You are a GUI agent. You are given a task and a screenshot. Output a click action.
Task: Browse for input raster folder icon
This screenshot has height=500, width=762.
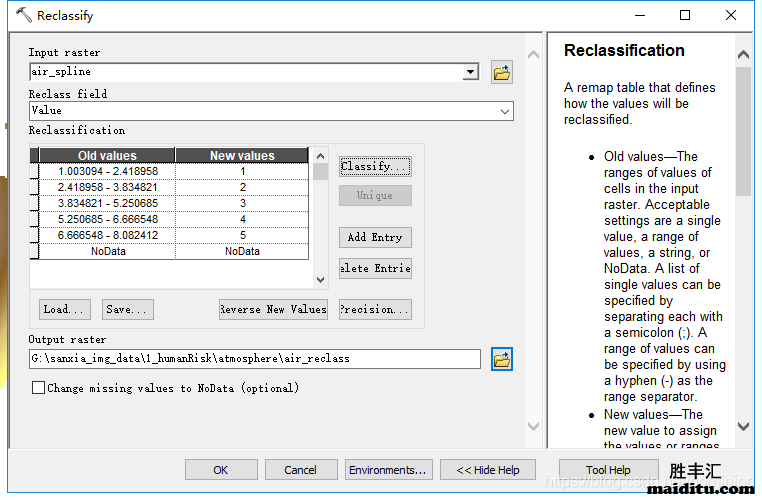(x=502, y=72)
